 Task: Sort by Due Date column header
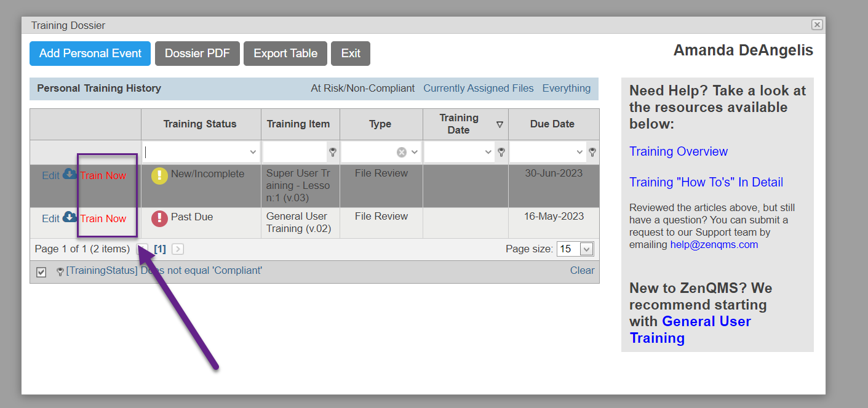click(552, 124)
